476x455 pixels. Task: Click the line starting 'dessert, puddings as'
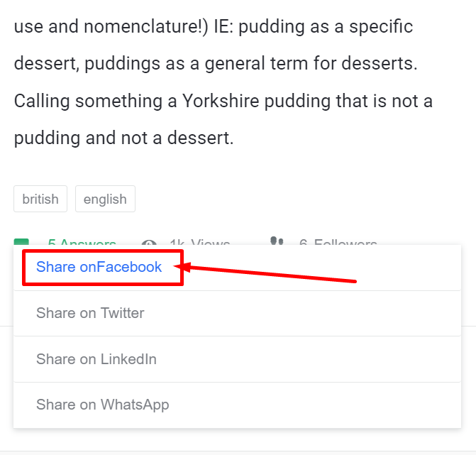216,64
